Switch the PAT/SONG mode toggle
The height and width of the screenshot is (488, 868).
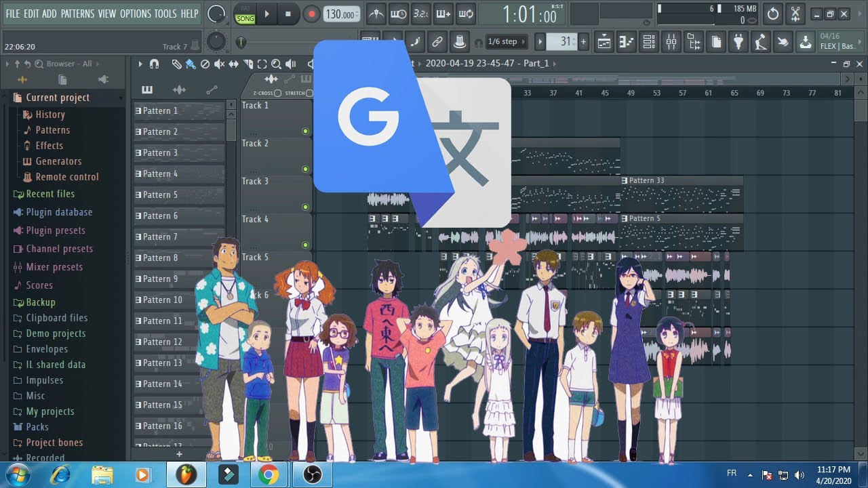(x=245, y=14)
